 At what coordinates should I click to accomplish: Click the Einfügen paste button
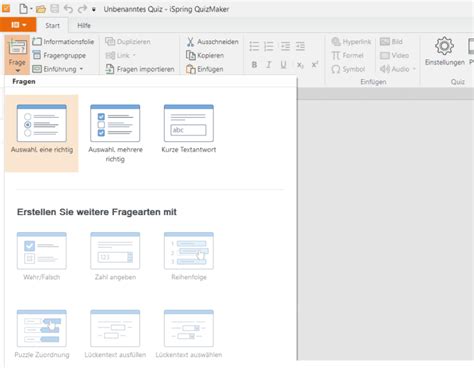pyautogui.click(x=205, y=69)
